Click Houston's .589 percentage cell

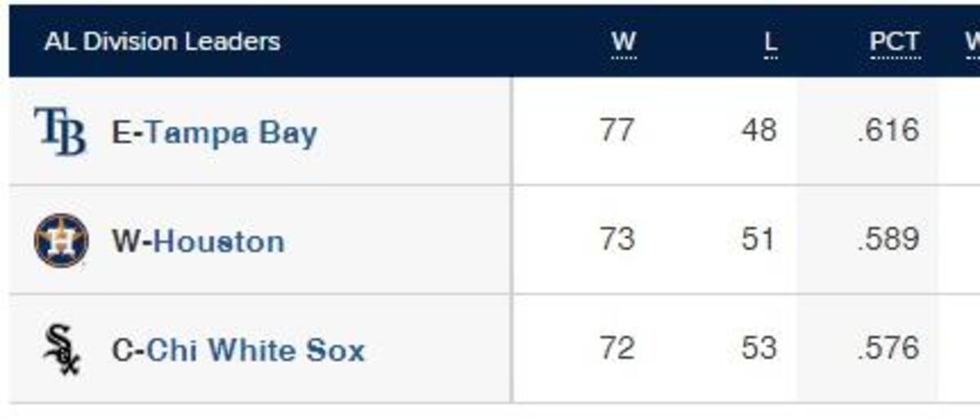[x=889, y=239]
